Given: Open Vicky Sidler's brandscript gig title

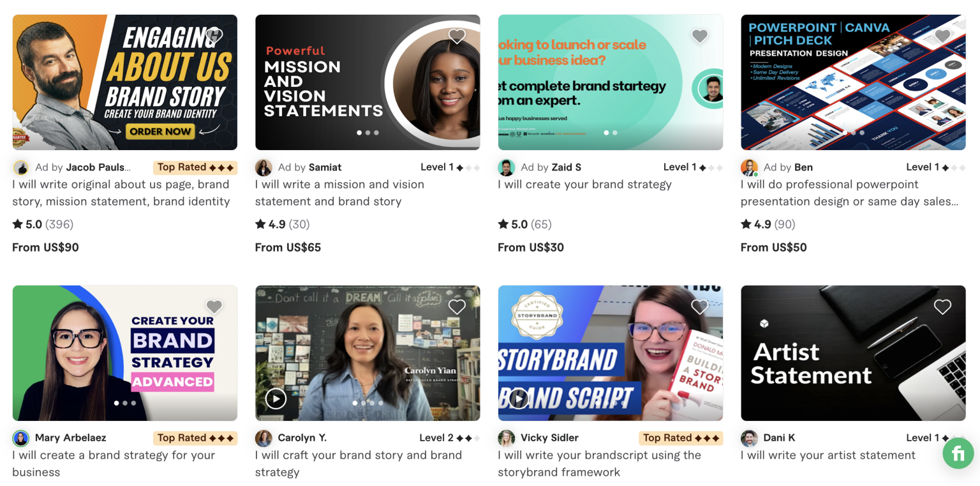Looking at the screenshot, I should click(600, 464).
